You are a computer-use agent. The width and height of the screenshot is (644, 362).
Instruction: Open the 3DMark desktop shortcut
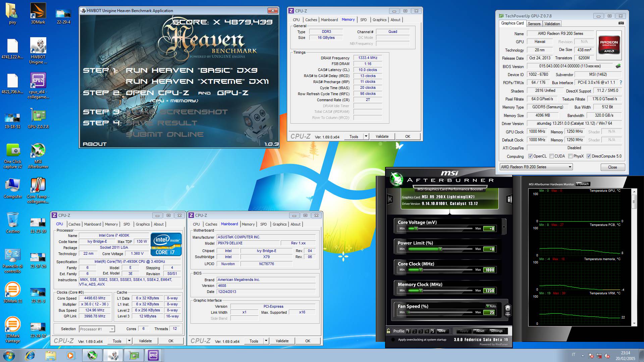38,13
